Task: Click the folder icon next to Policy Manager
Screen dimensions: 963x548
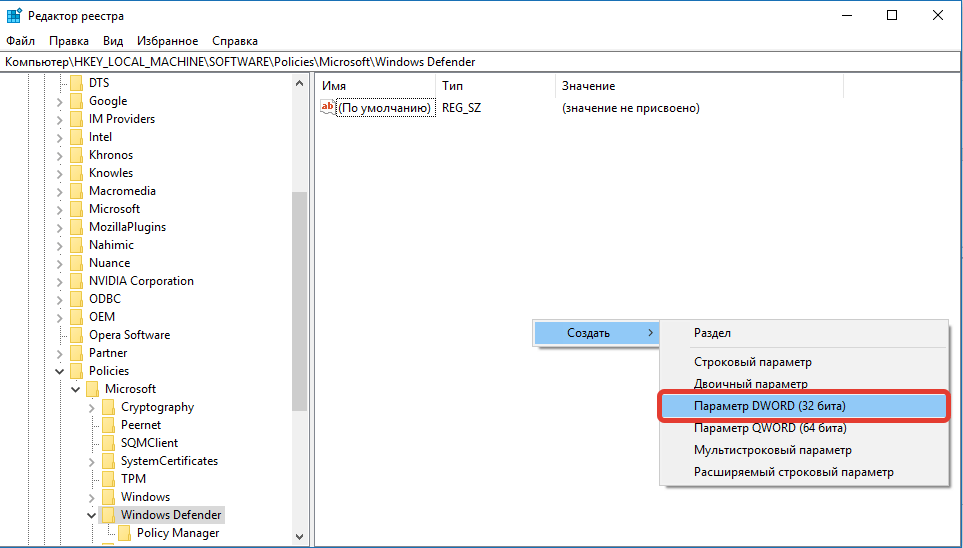Action: point(124,533)
